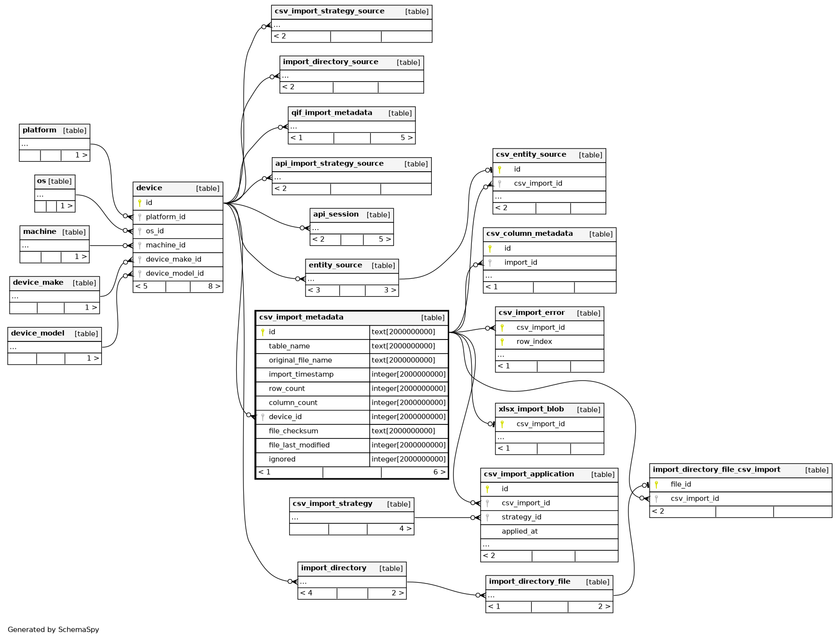Screen dimensions: 840x639
Task: Click the column_count column row
Action: [352, 403]
